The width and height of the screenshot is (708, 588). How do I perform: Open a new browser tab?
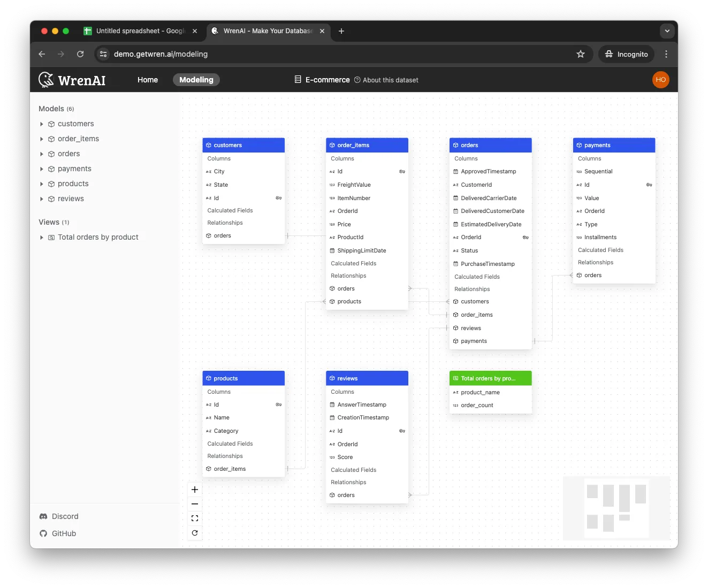[341, 31]
